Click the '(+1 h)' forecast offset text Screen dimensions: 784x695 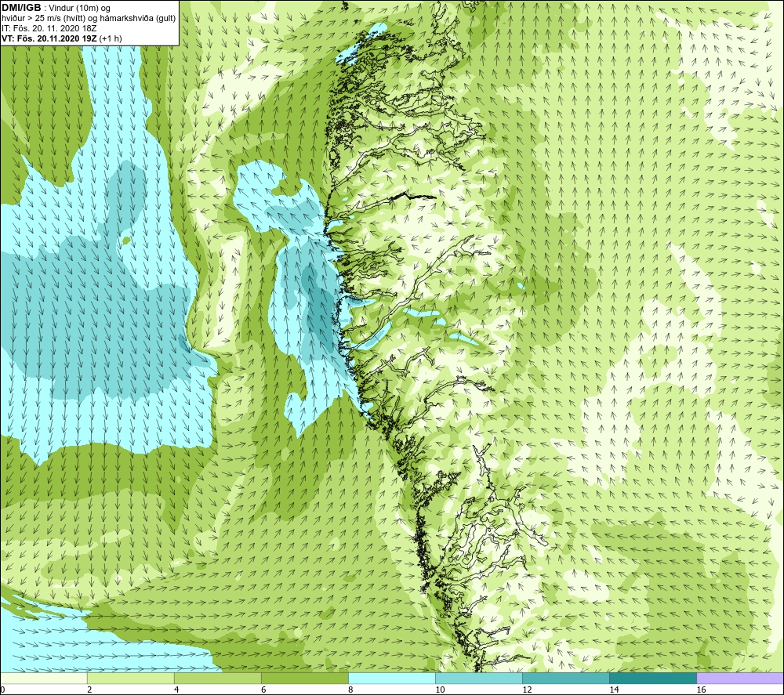pos(111,38)
